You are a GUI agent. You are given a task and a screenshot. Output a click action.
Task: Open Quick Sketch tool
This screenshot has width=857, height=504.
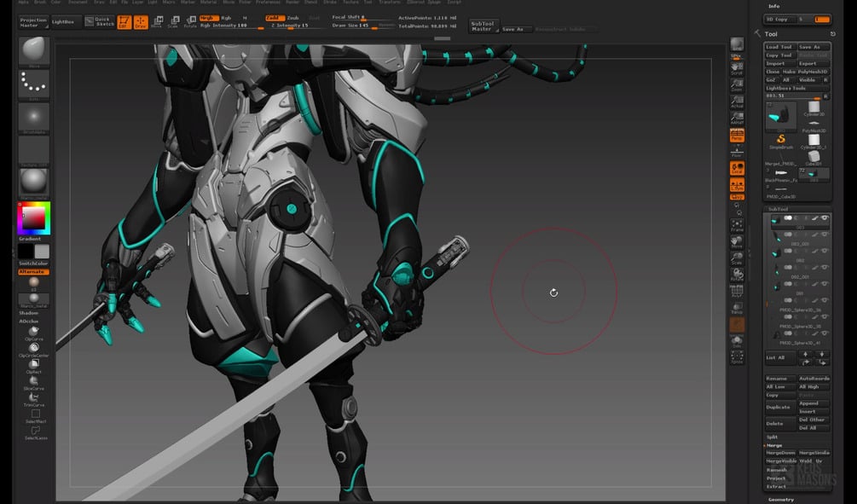click(100, 22)
